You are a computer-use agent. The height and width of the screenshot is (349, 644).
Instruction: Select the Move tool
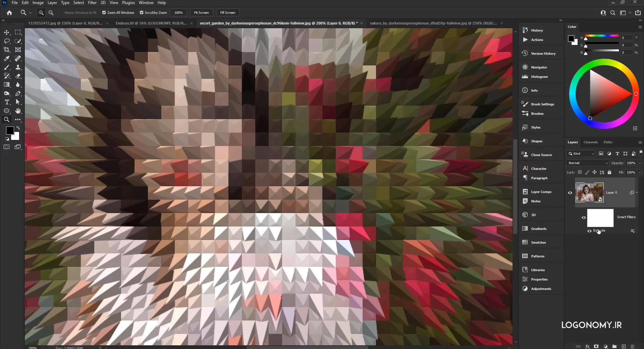click(x=7, y=32)
